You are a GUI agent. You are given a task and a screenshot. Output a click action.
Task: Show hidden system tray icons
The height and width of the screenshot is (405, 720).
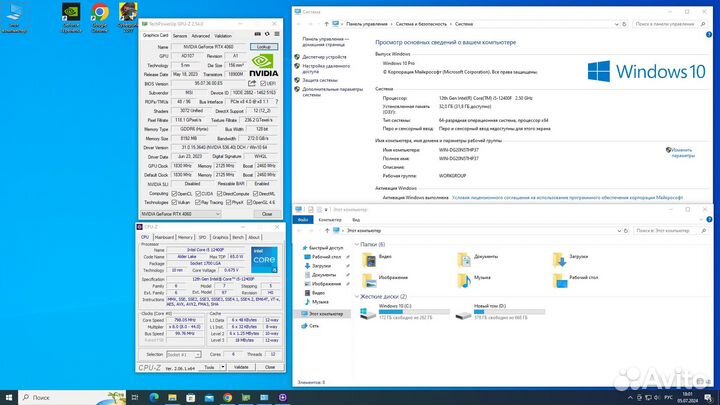click(x=630, y=398)
